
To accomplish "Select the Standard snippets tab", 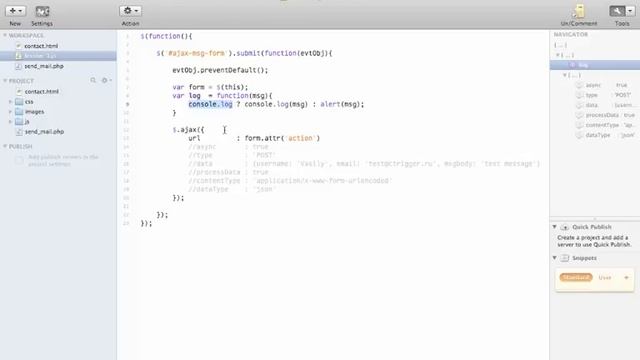I will point(576,277).
